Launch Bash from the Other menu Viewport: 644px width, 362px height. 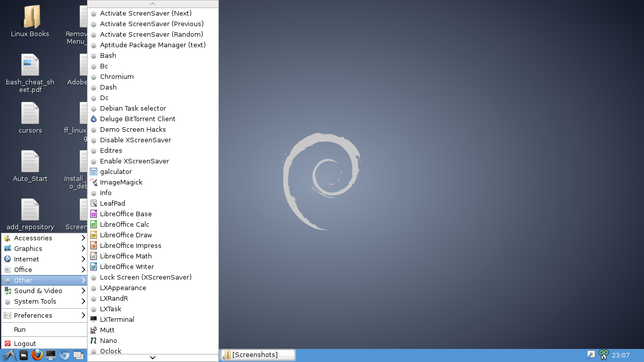tap(153, 56)
